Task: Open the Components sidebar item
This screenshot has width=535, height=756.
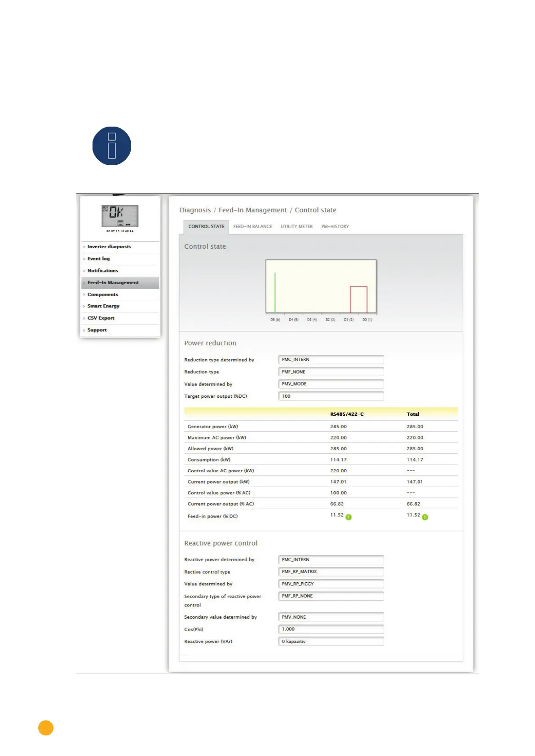Action: click(103, 294)
